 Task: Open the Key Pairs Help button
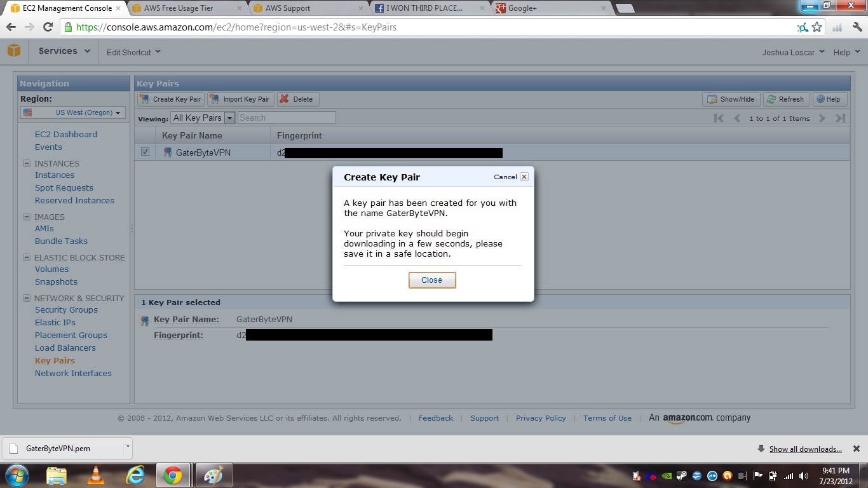pyautogui.click(x=829, y=99)
